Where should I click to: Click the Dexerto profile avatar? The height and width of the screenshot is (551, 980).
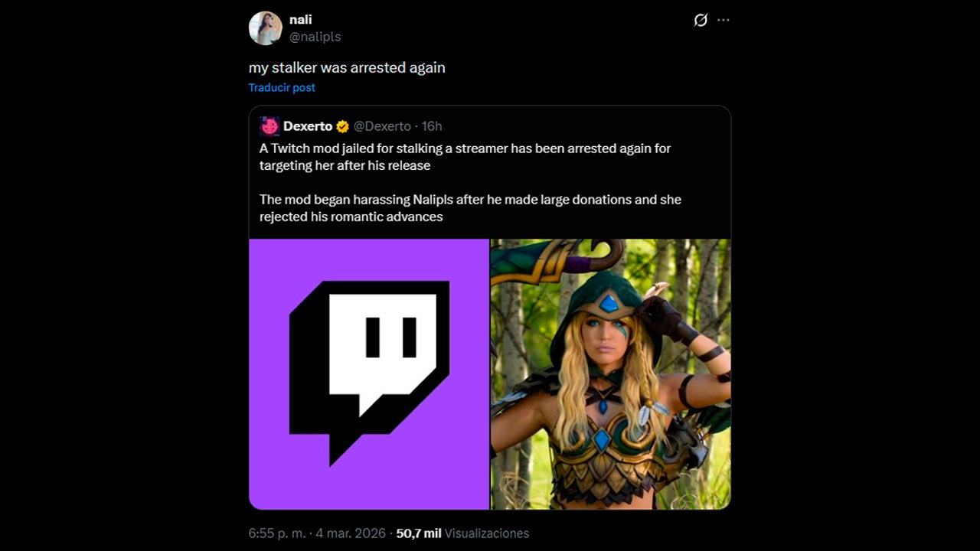269,126
